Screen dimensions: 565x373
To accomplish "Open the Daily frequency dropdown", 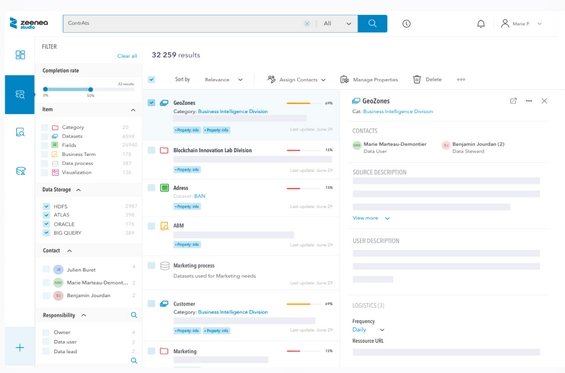I will click(368, 330).
